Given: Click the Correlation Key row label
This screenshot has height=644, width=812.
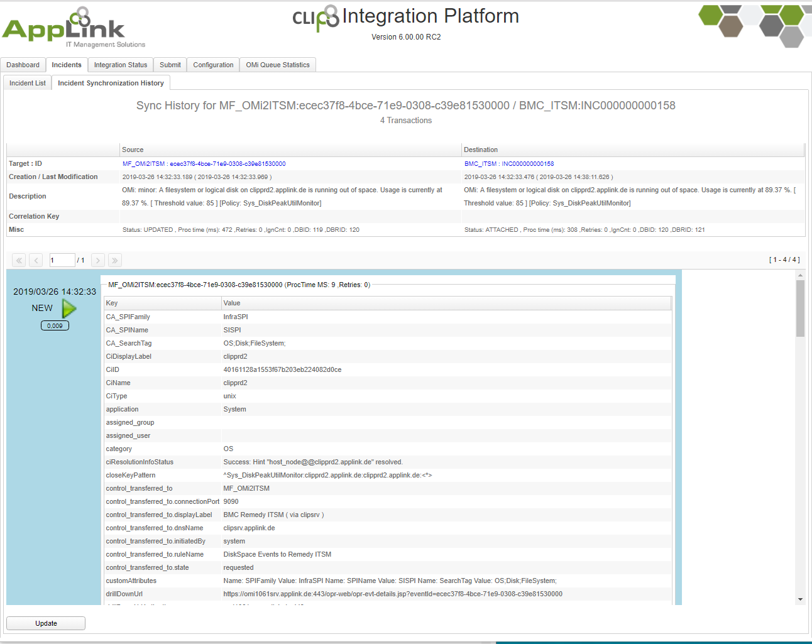Looking at the screenshot, I should click(34, 216).
